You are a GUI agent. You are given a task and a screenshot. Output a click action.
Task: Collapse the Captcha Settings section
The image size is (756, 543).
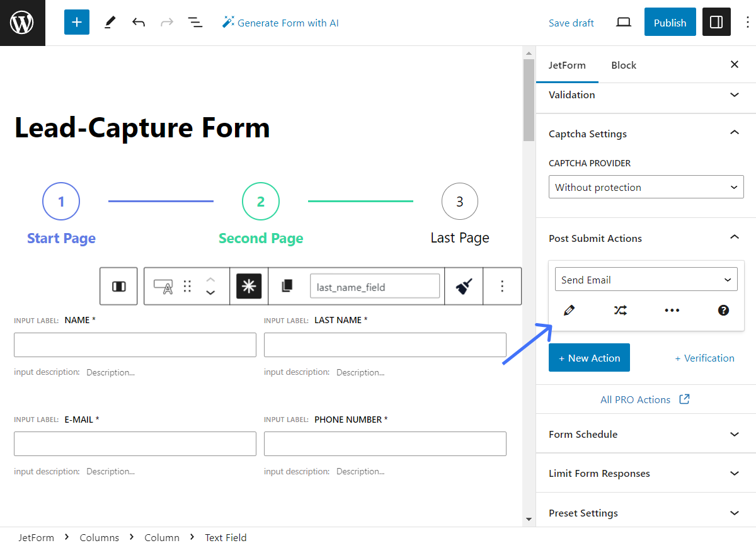click(x=734, y=133)
